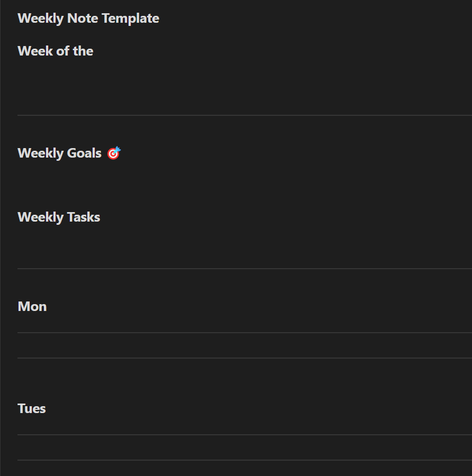Select the Weekly Tasks heading
Screen dimensions: 472x476
tap(59, 217)
